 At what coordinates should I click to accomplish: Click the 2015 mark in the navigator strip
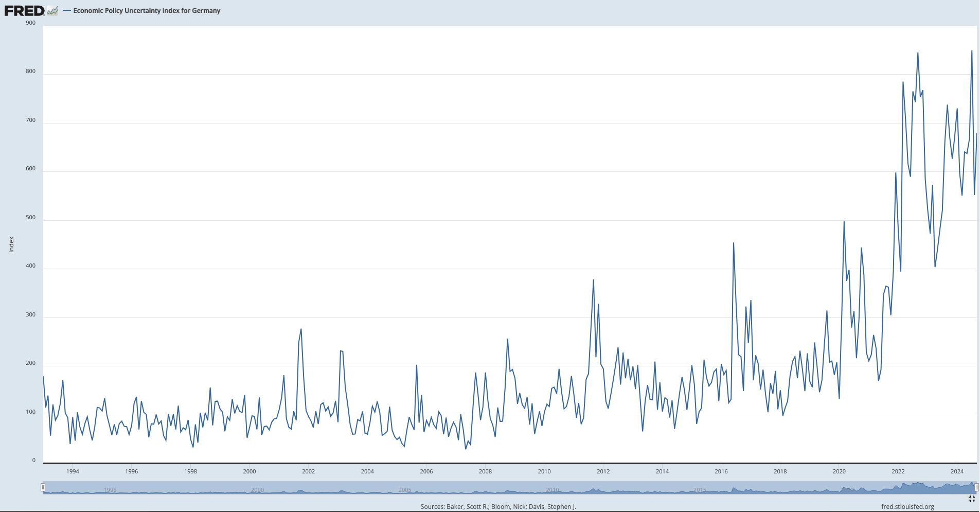[700, 490]
